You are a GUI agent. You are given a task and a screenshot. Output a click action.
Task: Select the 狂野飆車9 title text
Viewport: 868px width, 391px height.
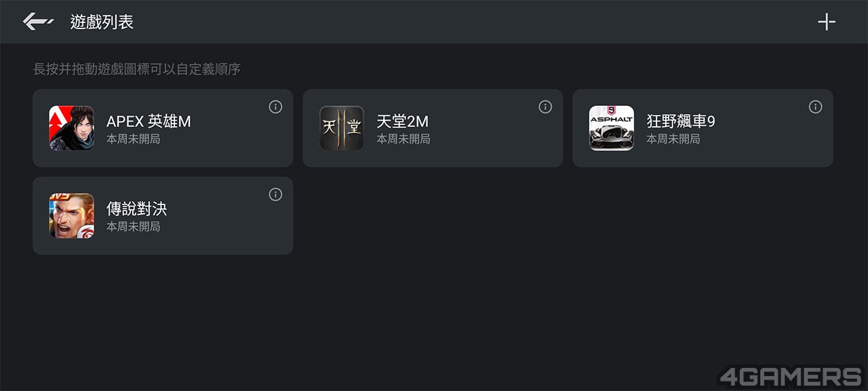[681, 121]
